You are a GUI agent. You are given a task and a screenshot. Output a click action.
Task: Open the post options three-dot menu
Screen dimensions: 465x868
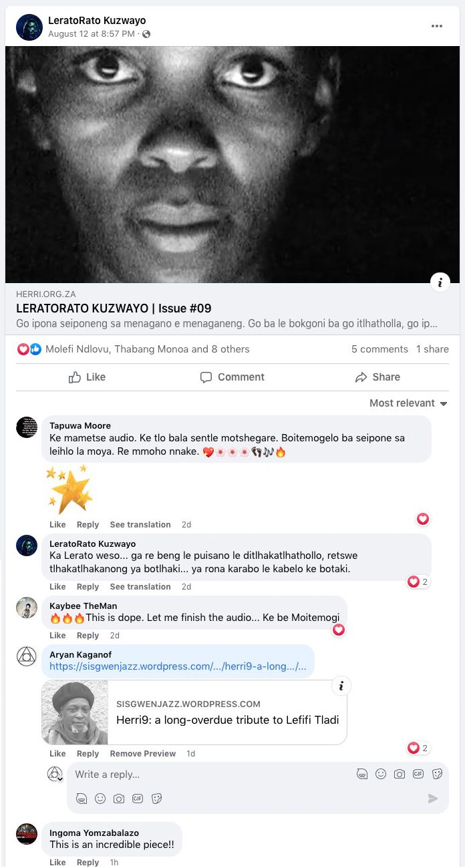pos(437,26)
